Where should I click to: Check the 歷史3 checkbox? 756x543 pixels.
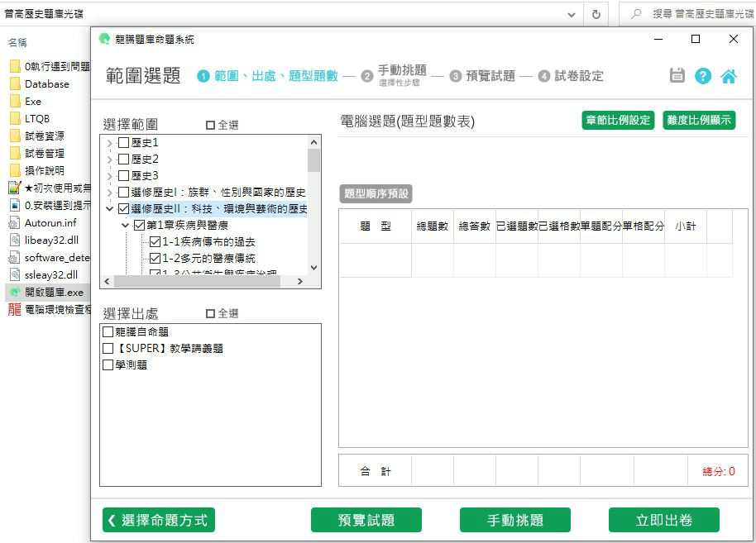[x=123, y=175]
